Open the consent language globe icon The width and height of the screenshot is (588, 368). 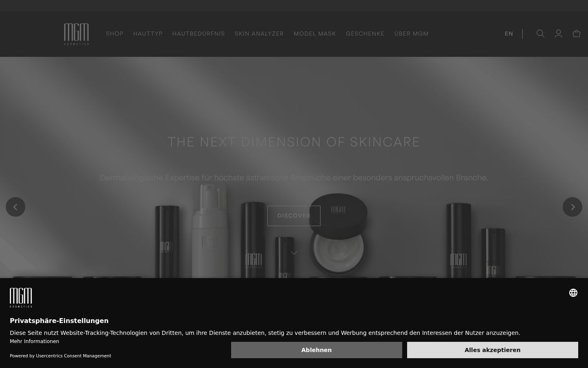(573, 293)
